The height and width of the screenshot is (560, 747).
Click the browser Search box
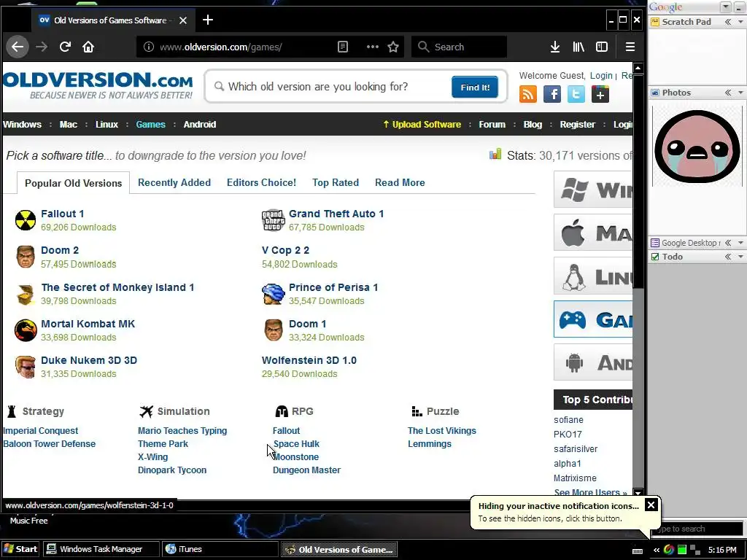(x=460, y=47)
